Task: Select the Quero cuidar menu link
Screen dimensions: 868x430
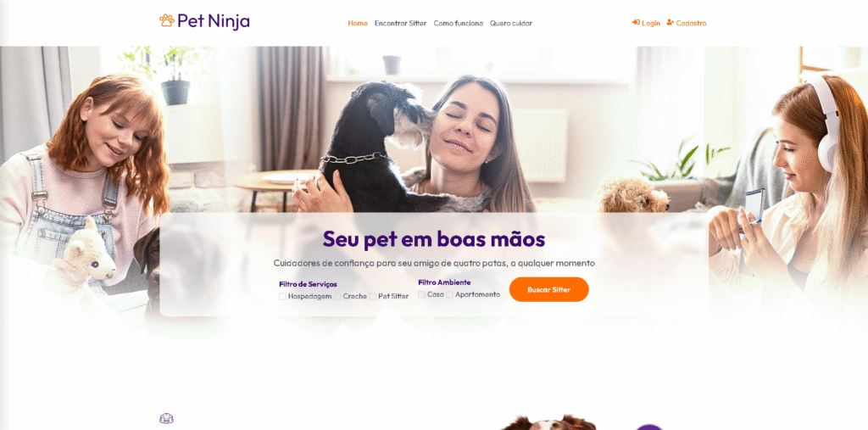Action: [511, 23]
